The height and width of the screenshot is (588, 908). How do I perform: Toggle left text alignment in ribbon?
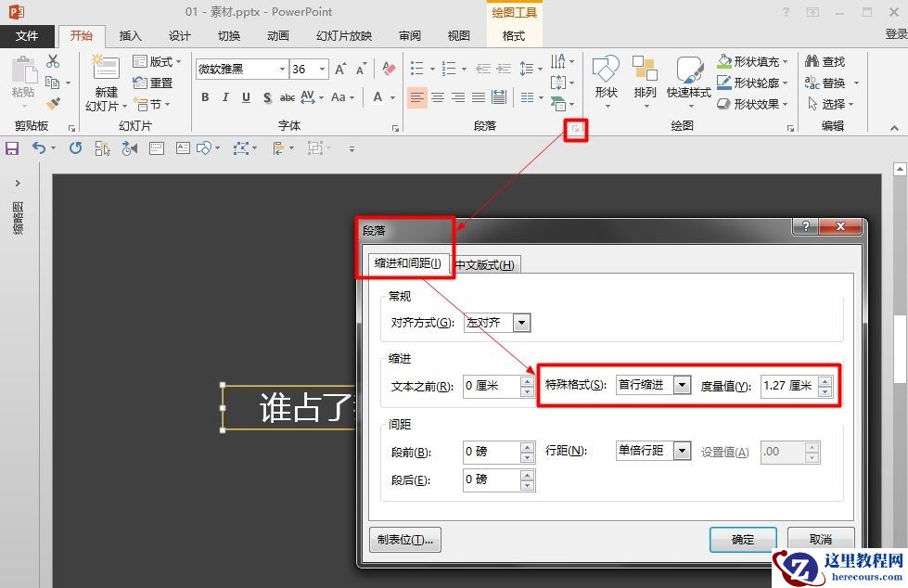417,97
